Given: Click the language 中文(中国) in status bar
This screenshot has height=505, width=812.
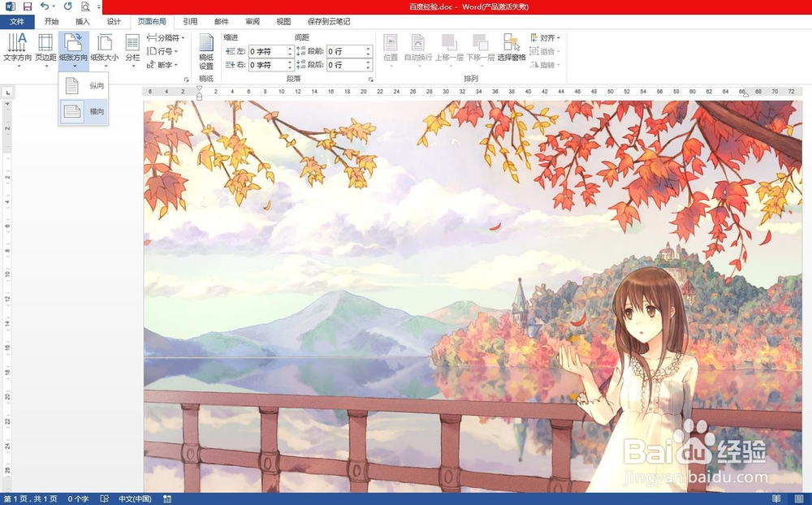Looking at the screenshot, I should coord(135,499).
